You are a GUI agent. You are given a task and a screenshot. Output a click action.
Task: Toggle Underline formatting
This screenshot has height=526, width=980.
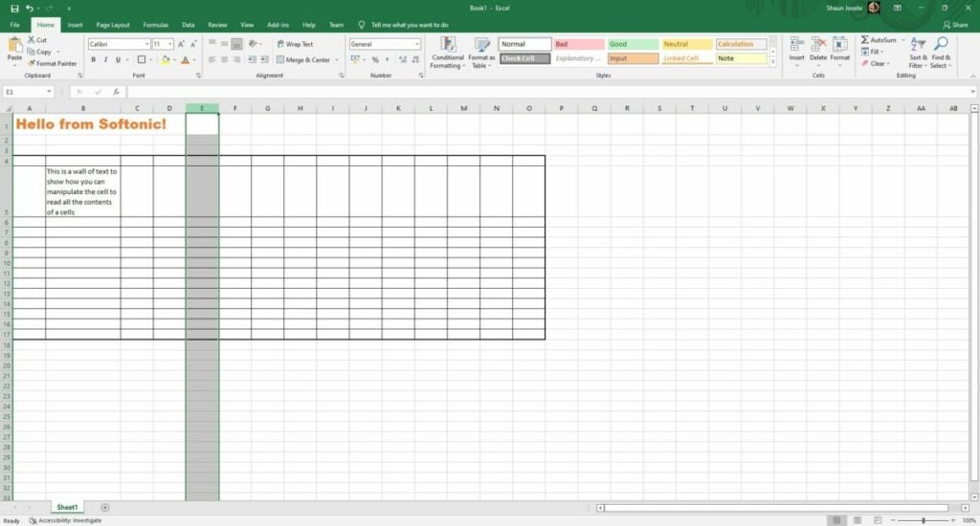118,60
